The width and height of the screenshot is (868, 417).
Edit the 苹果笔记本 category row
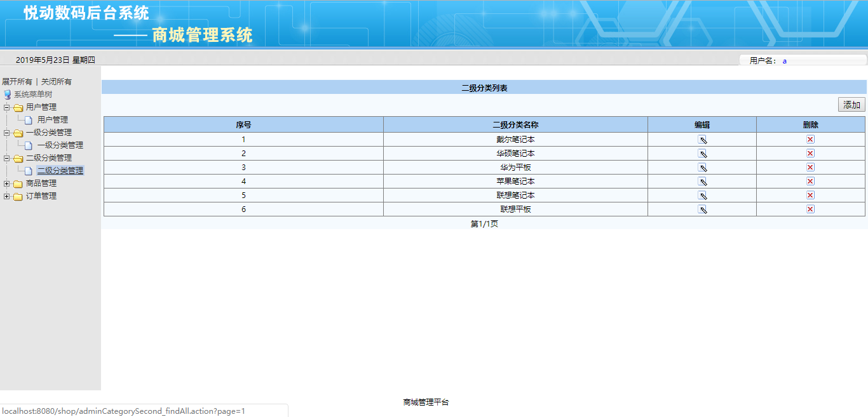[702, 182]
